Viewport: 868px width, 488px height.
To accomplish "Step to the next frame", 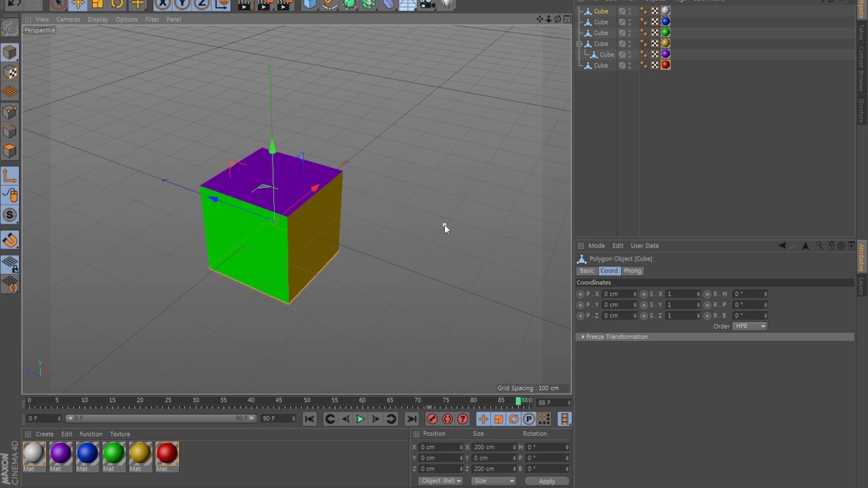I will click(x=375, y=419).
